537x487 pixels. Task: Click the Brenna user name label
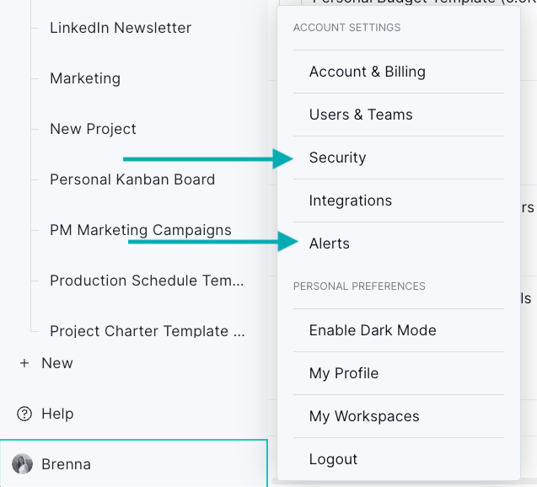(66, 464)
